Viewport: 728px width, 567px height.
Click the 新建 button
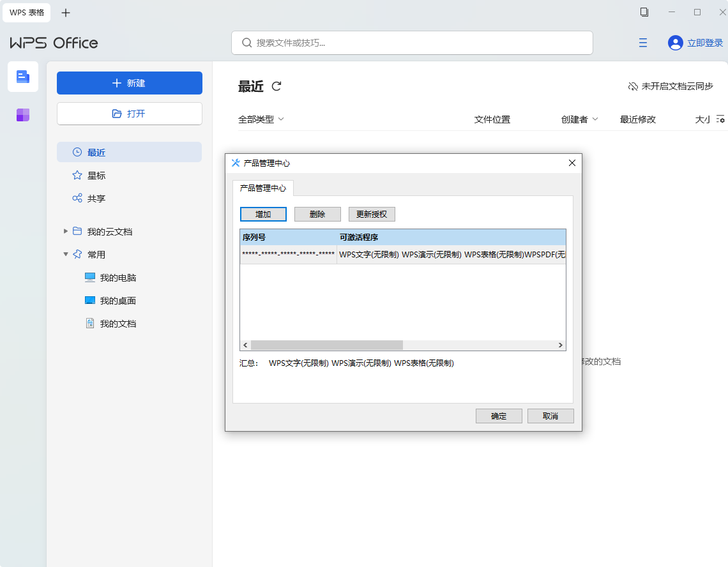coord(130,83)
